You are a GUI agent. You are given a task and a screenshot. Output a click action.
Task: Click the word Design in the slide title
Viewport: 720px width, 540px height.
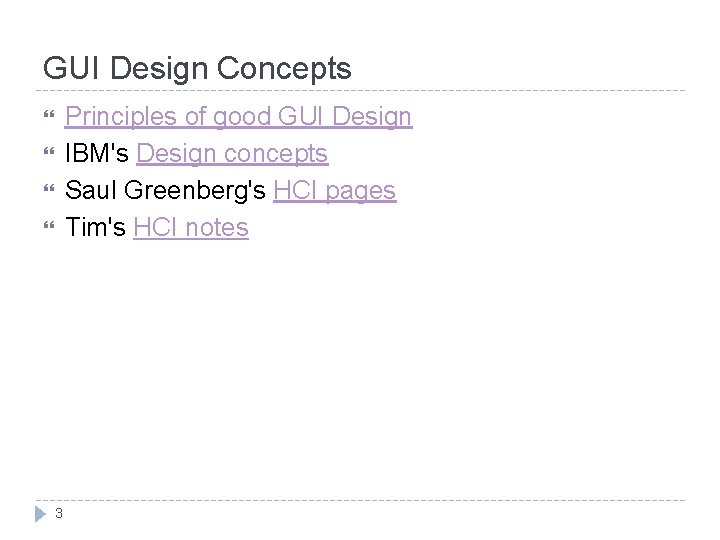click(x=159, y=70)
